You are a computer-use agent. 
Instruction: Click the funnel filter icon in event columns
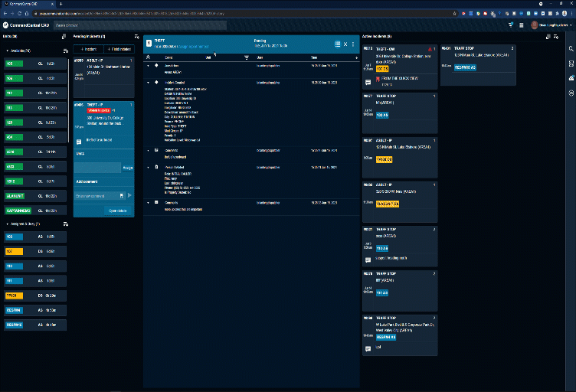246,57
